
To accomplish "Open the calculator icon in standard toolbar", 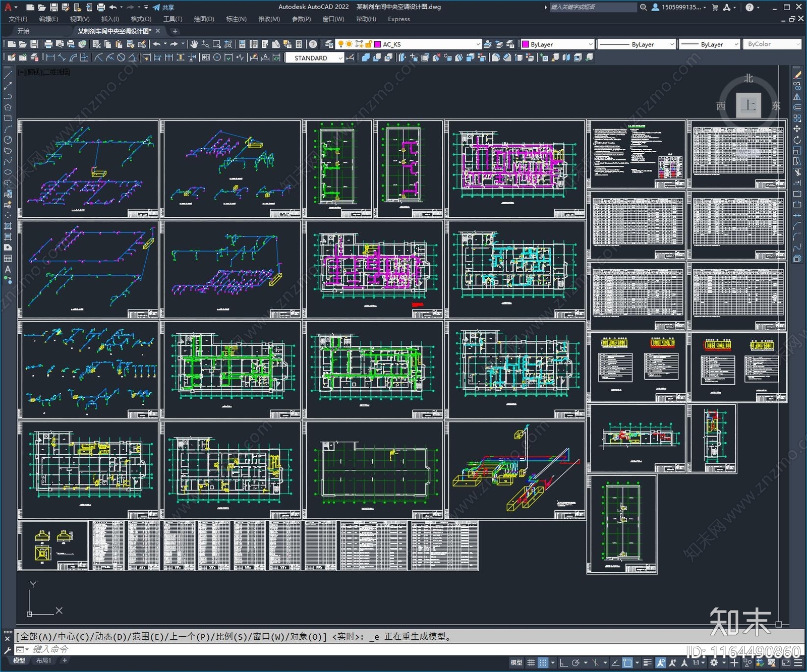I will pyautogui.click(x=299, y=44).
